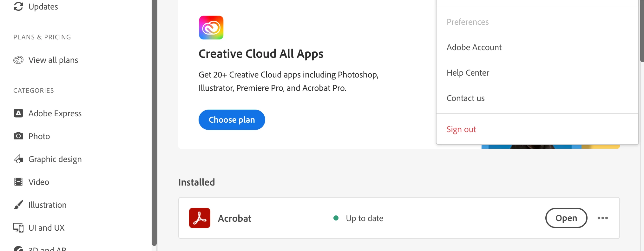Click the Creative Cloud All Apps logo

[211, 28]
